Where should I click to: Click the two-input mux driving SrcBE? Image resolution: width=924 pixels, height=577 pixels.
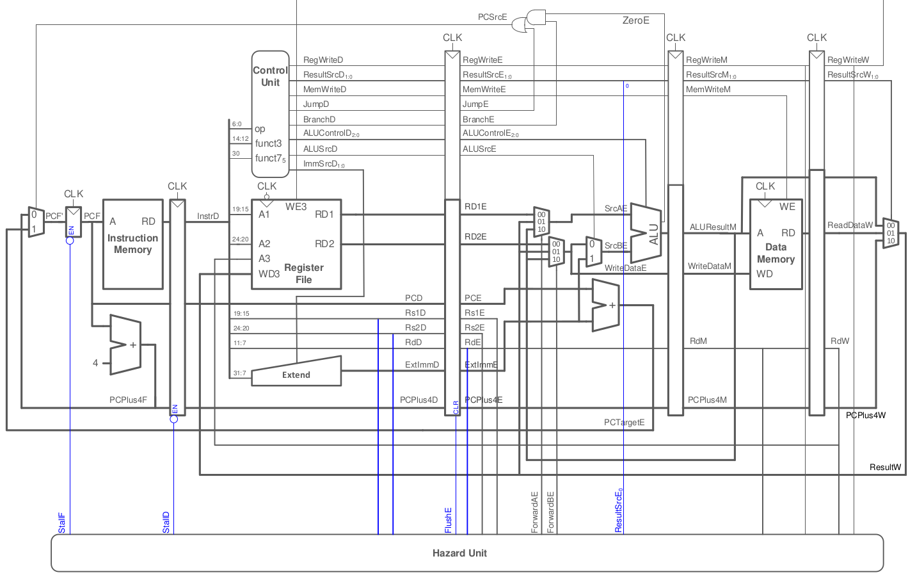594,252
